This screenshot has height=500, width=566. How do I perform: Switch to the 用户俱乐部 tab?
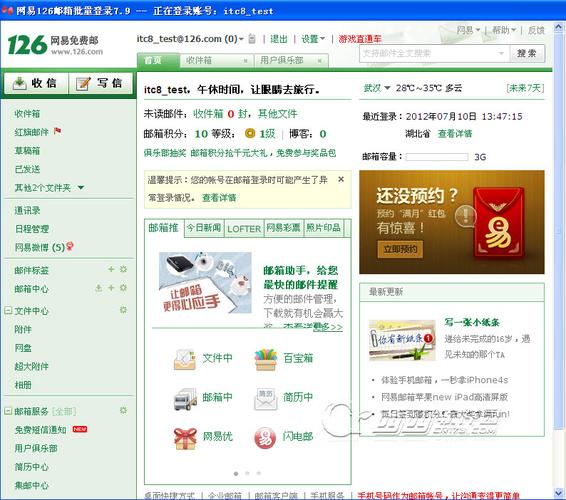[x=291, y=61]
